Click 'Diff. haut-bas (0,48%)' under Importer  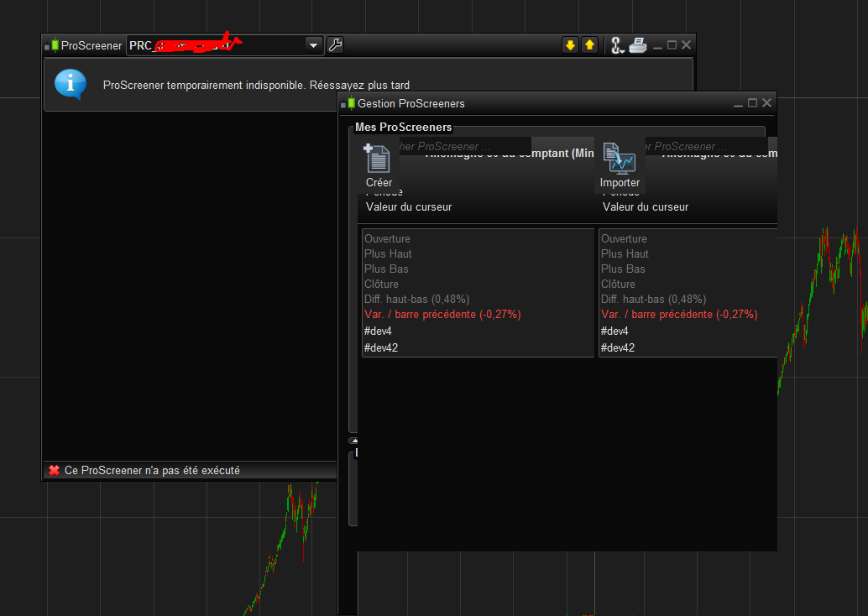click(654, 299)
